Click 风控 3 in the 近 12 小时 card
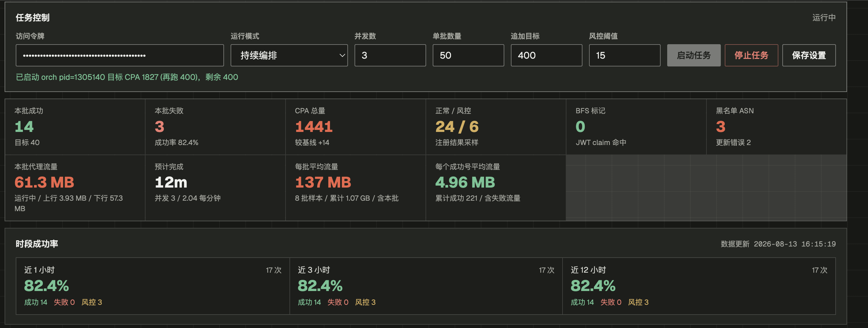Image resolution: width=868 pixels, height=328 pixels. point(638,302)
